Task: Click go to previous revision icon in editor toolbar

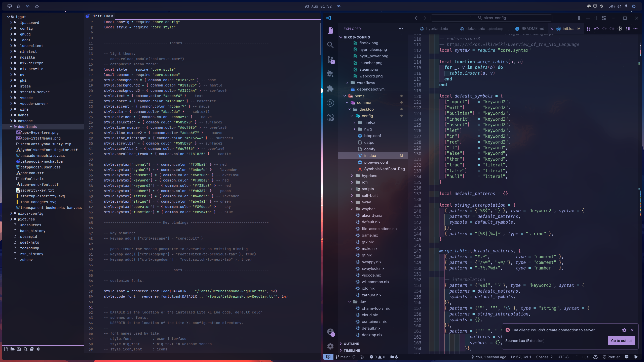Action: [596, 29]
